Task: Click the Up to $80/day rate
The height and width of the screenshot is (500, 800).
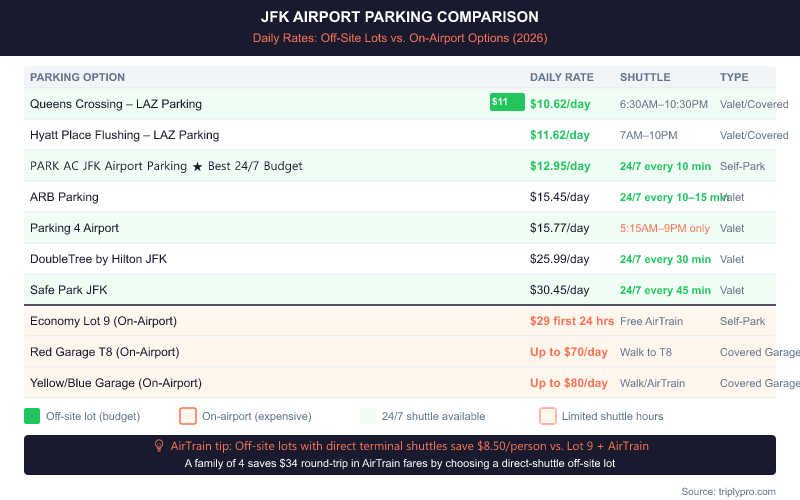Action: point(569,383)
